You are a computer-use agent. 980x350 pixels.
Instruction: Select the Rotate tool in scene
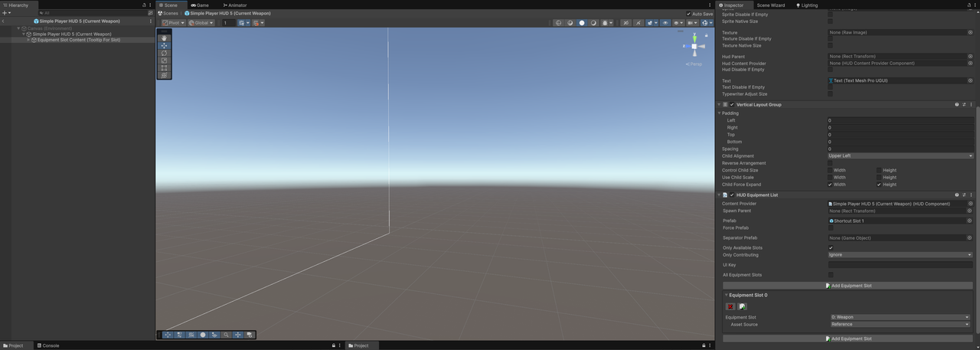[164, 53]
